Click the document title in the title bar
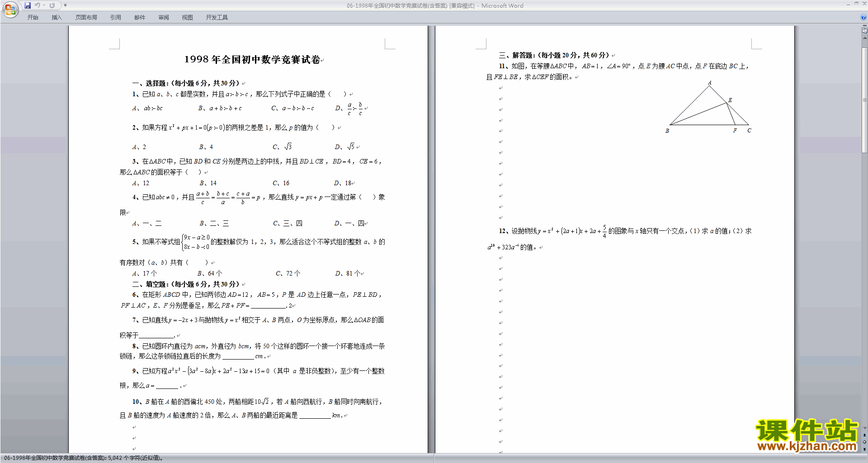The image size is (868, 463). (435, 6)
